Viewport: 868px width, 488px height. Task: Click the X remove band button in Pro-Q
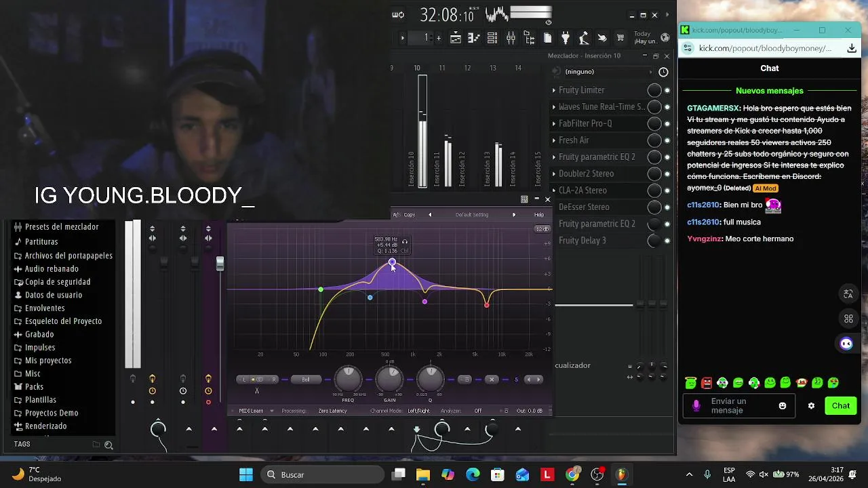[x=492, y=380]
